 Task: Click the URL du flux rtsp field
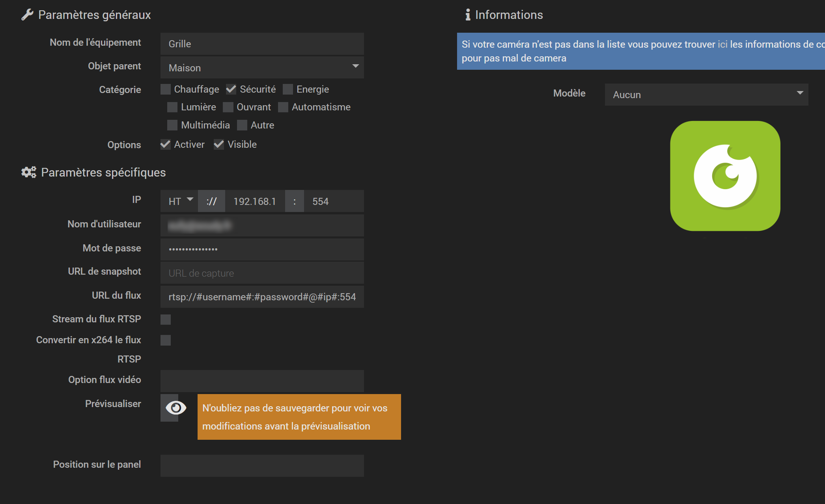tap(262, 297)
